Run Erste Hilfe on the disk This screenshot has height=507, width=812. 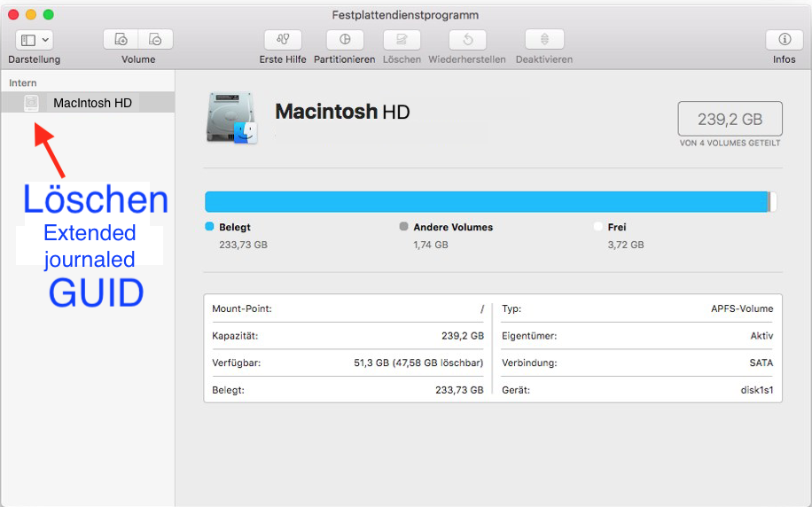pyautogui.click(x=283, y=40)
